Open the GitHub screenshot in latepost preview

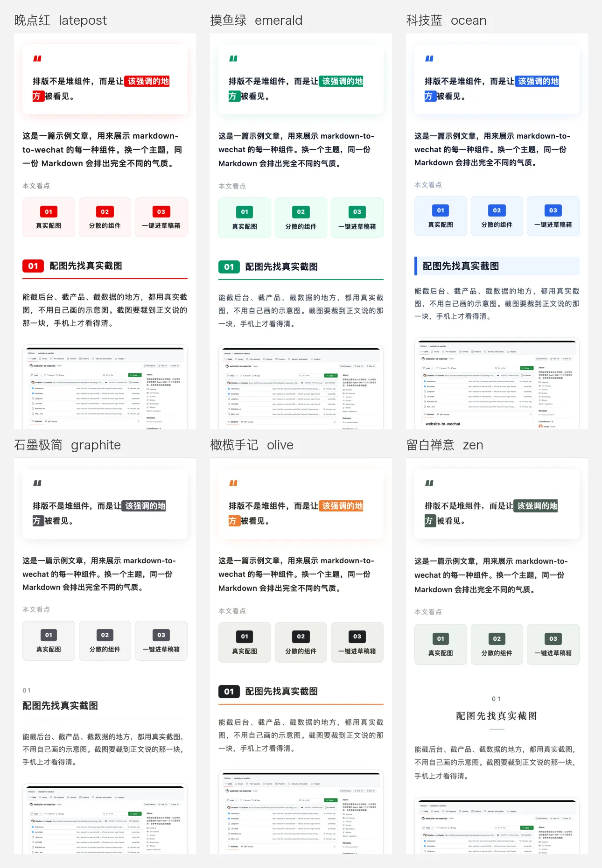[105, 387]
